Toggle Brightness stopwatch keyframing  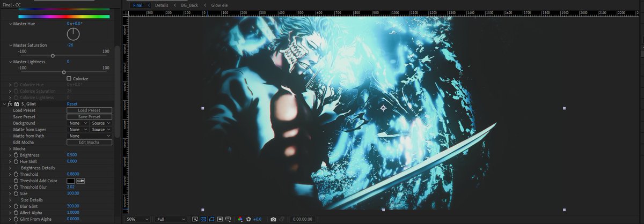[16, 155]
